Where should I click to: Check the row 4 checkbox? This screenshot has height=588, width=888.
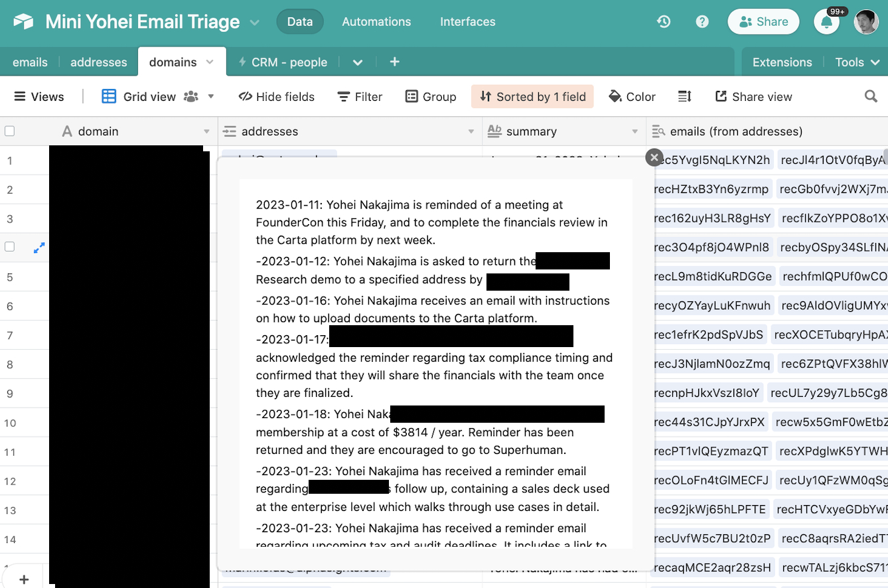tap(10, 247)
